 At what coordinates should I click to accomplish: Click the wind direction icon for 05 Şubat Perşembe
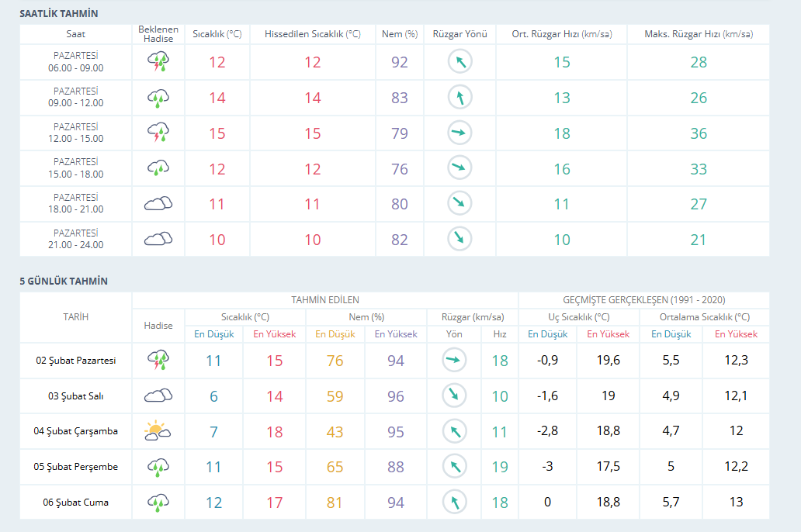point(454,467)
